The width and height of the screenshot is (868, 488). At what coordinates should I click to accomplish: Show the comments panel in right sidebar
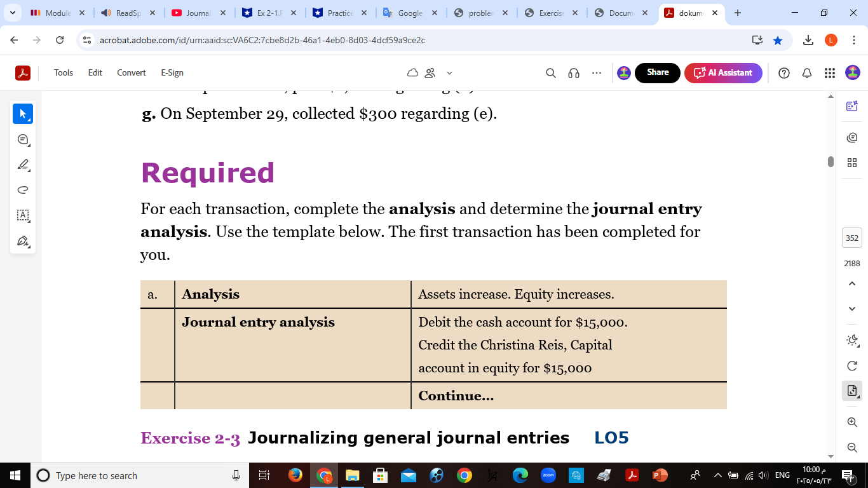pos(852,137)
